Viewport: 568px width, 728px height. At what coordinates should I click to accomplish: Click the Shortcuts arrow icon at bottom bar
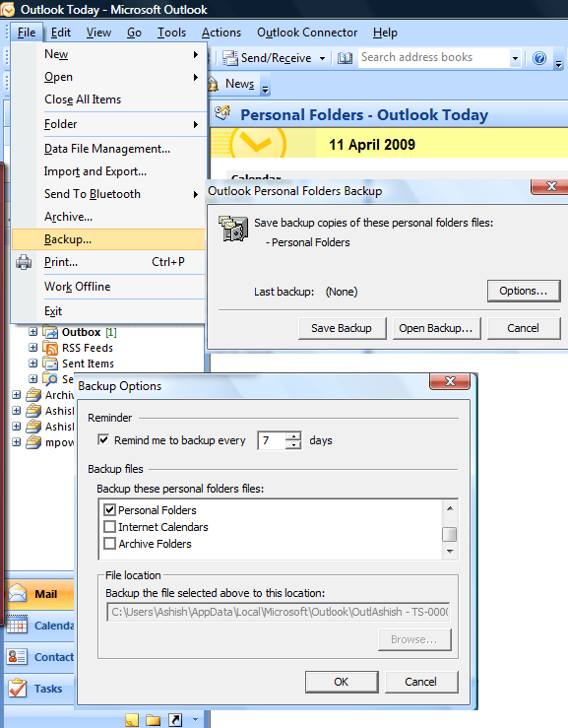(x=175, y=720)
